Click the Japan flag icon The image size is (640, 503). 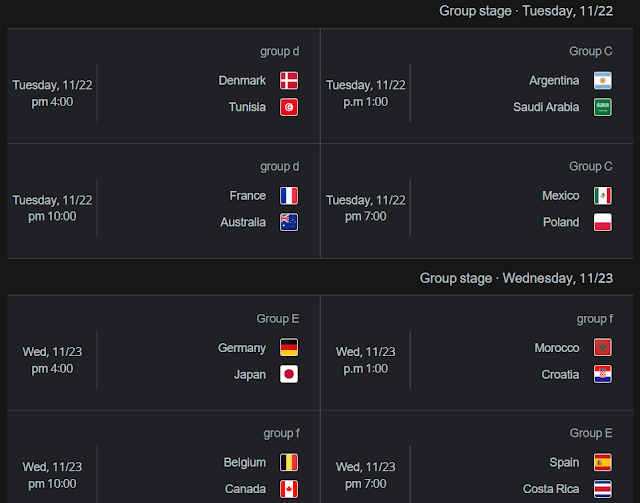pos(289,374)
